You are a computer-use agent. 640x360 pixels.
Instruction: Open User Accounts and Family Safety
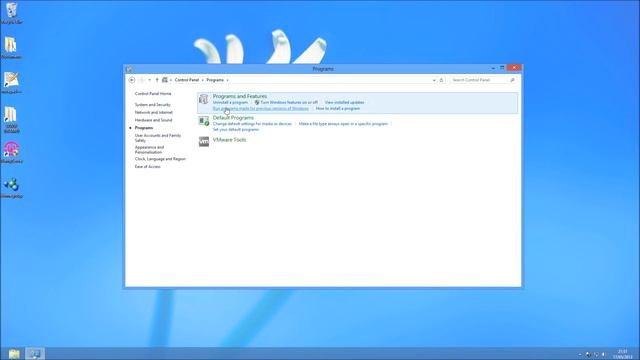click(158, 138)
